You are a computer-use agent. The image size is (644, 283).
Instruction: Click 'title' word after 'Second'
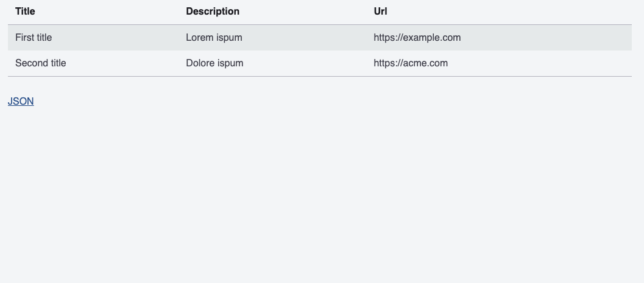point(58,63)
